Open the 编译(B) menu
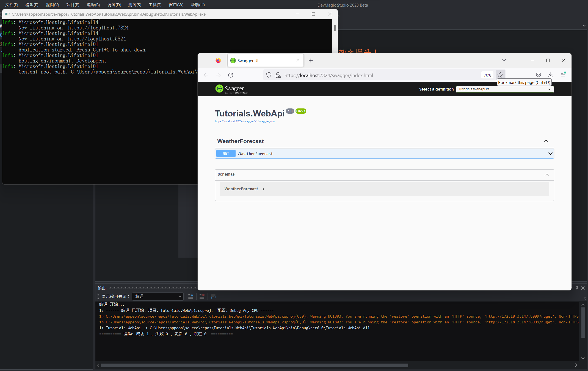The width and height of the screenshot is (588, 371). tap(93, 5)
